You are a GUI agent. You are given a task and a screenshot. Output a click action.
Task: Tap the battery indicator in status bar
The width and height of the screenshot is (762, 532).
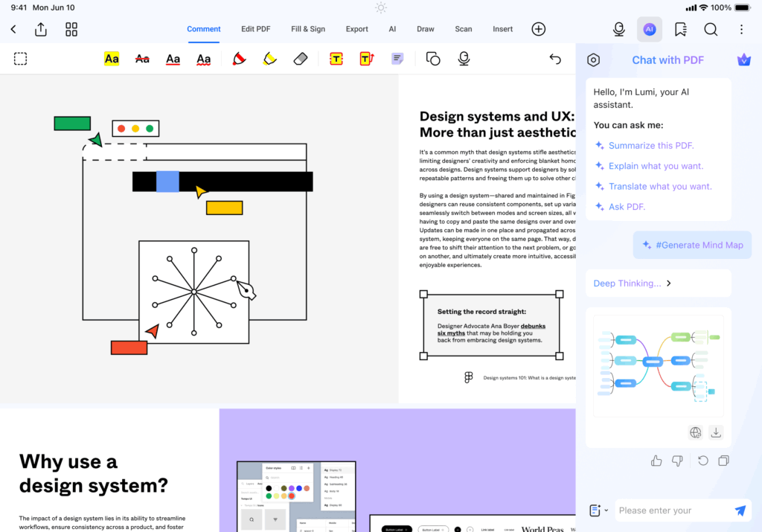pos(743,7)
